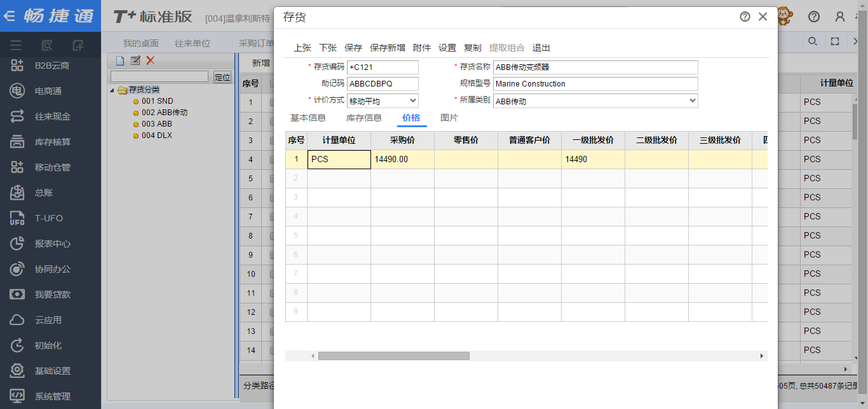Focus the 助记码 input field
Viewport: 868px width, 409px height.
point(383,84)
